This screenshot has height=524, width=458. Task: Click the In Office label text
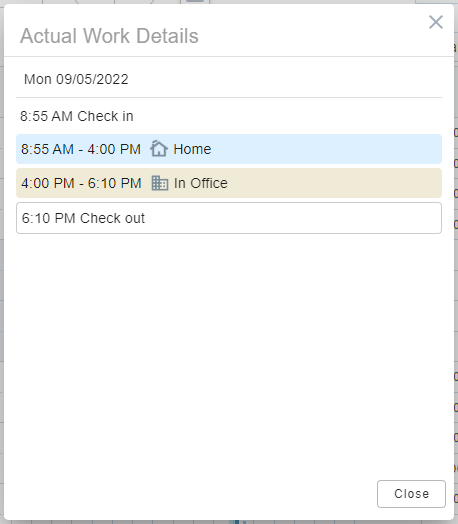click(x=201, y=183)
